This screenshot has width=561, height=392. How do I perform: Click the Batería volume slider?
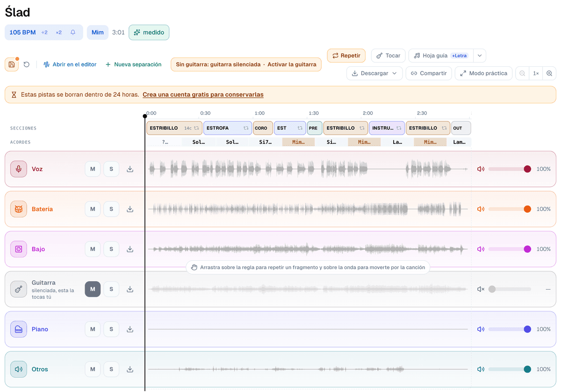tap(510, 209)
